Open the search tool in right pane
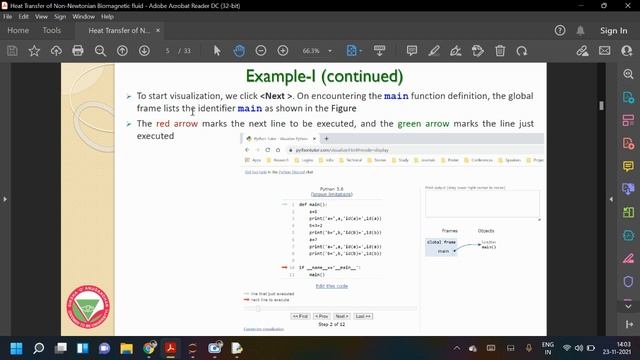 pos(628,74)
